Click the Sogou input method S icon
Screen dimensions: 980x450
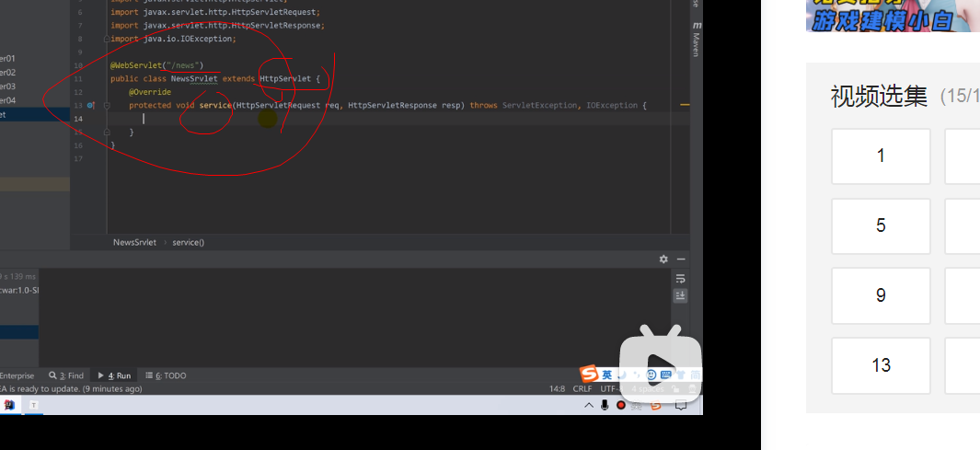tap(589, 375)
